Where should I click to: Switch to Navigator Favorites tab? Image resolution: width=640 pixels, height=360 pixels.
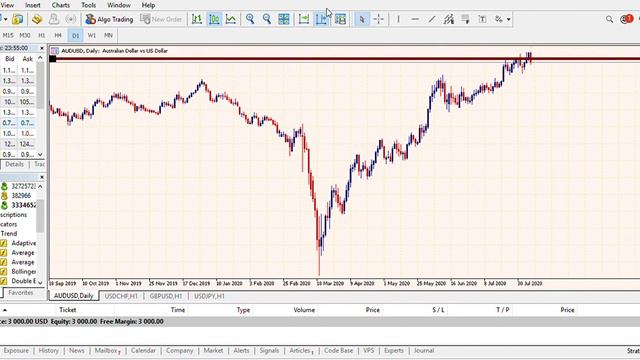click(21, 293)
